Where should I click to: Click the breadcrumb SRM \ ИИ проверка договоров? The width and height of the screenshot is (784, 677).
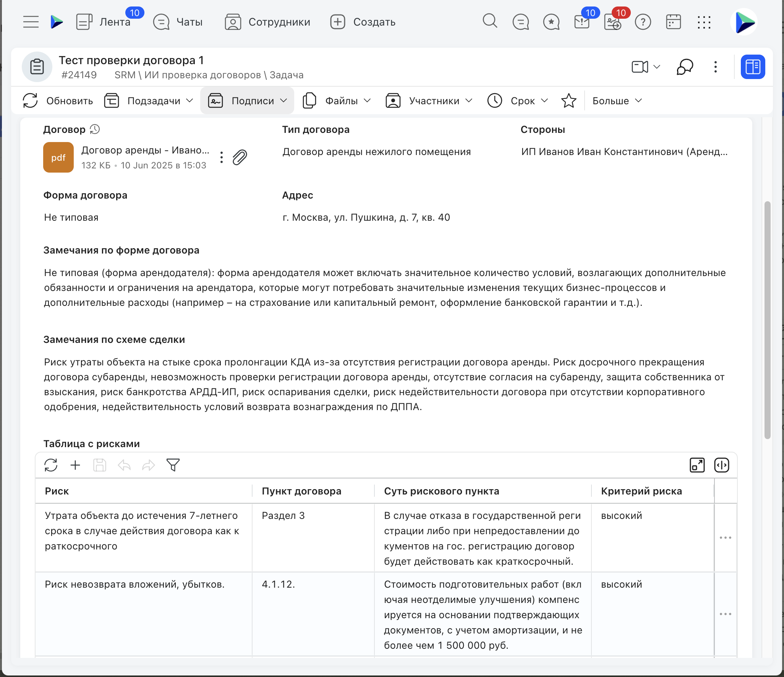coord(188,75)
